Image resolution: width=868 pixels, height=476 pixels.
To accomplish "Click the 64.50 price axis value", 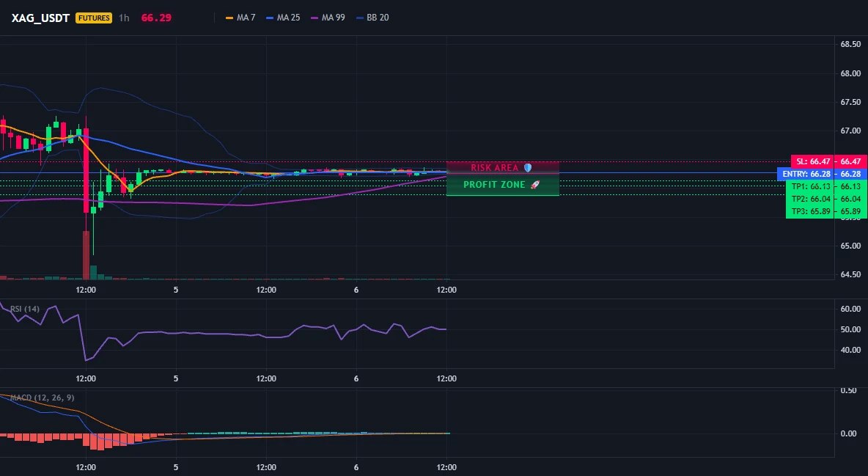I will [851, 274].
